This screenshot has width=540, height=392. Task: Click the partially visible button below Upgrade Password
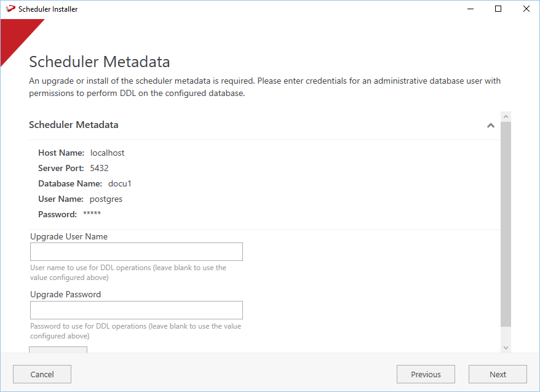coord(58,350)
